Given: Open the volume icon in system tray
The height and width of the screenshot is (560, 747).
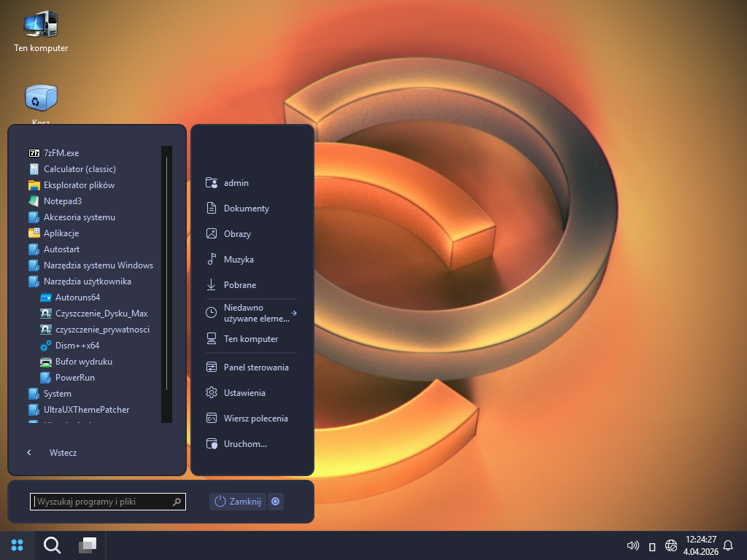Looking at the screenshot, I should pos(632,545).
